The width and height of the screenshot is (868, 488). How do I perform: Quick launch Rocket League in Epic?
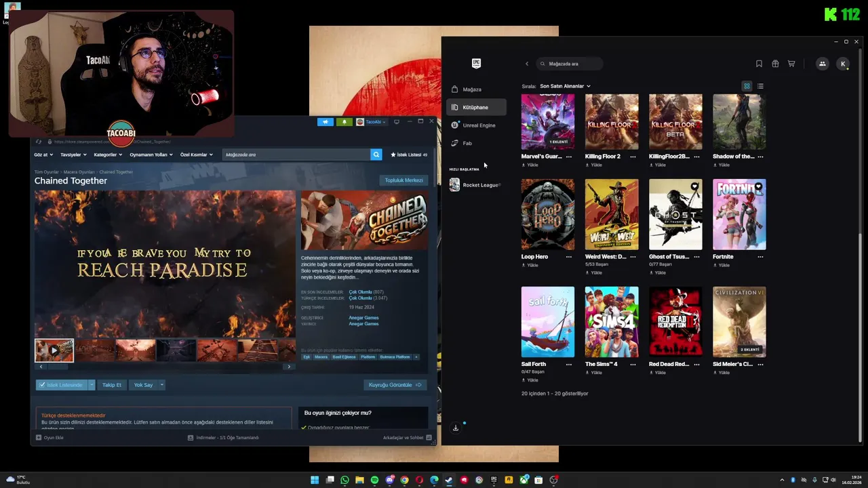pyautogui.click(x=476, y=185)
